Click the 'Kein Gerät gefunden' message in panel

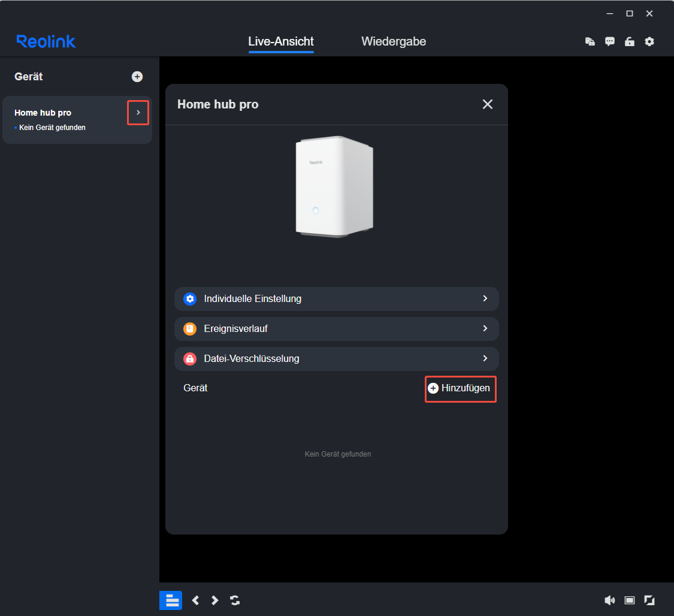tap(338, 454)
